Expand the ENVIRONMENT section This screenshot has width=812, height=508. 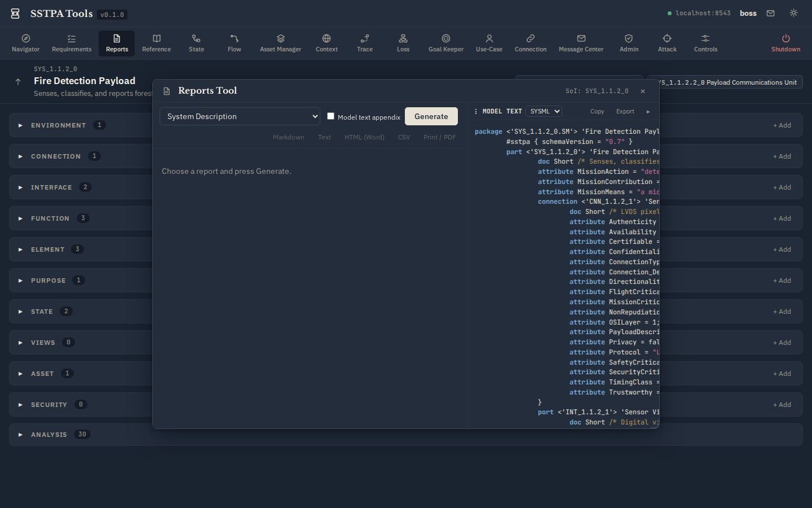tap(20, 125)
